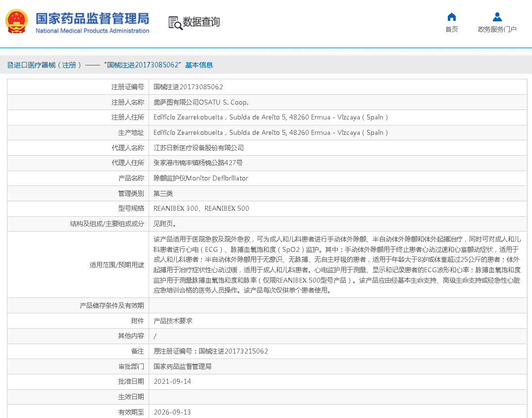532x418 pixels.
Task: Click the 首页 house icon
Action: click(x=451, y=17)
